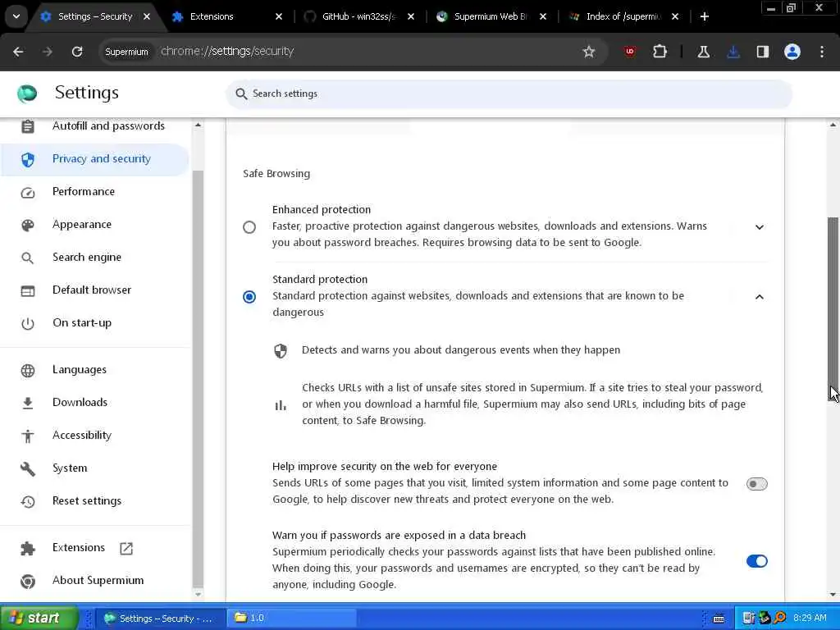Screen dimensions: 840x630
Task: Click the Privacy and security shield icon
Action: (x=27, y=159)
